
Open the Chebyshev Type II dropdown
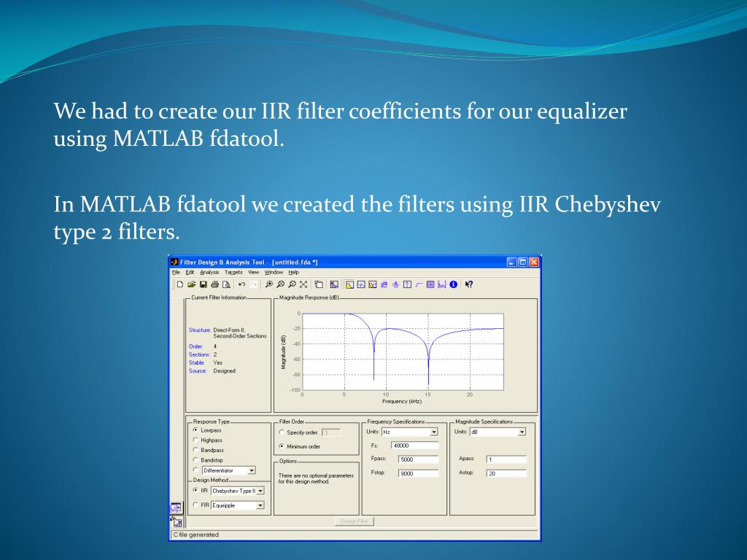tap(260, 491)
